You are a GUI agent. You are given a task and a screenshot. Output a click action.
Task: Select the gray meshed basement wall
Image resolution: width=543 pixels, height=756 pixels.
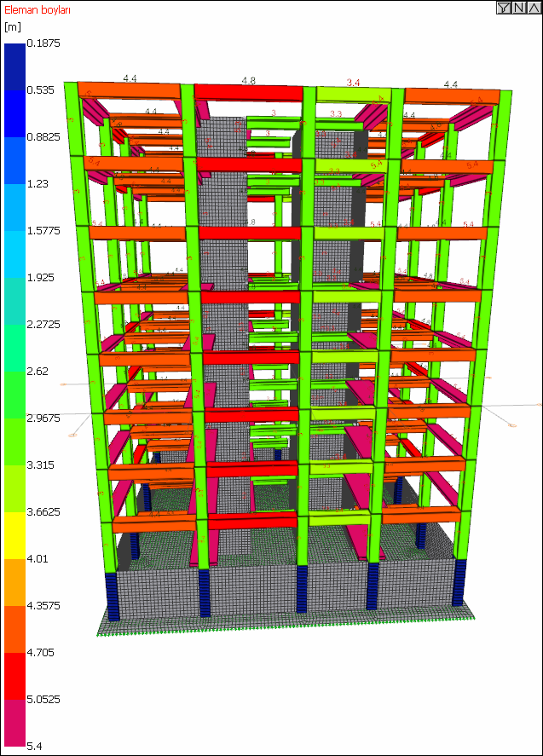point(285,589)
